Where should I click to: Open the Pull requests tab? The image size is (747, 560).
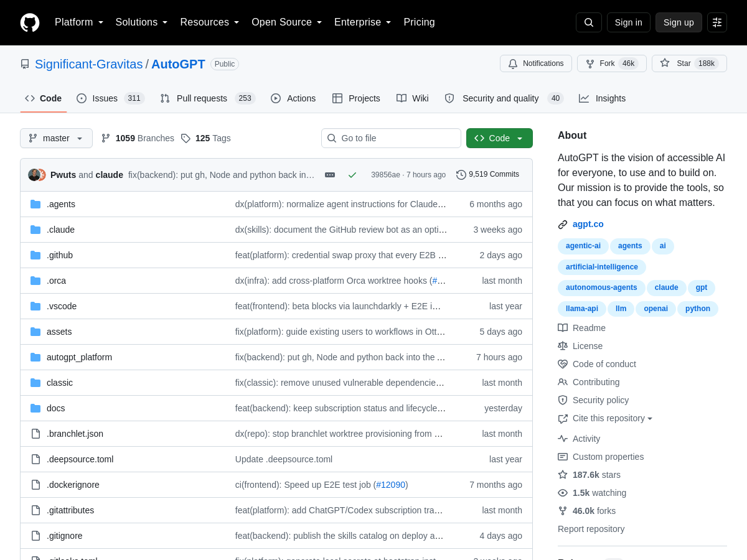[207, 98]
